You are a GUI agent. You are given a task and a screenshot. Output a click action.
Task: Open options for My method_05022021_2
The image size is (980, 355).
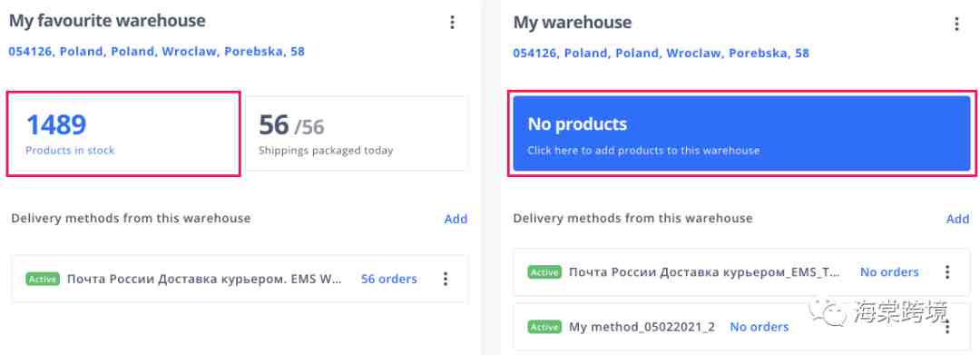947,327
